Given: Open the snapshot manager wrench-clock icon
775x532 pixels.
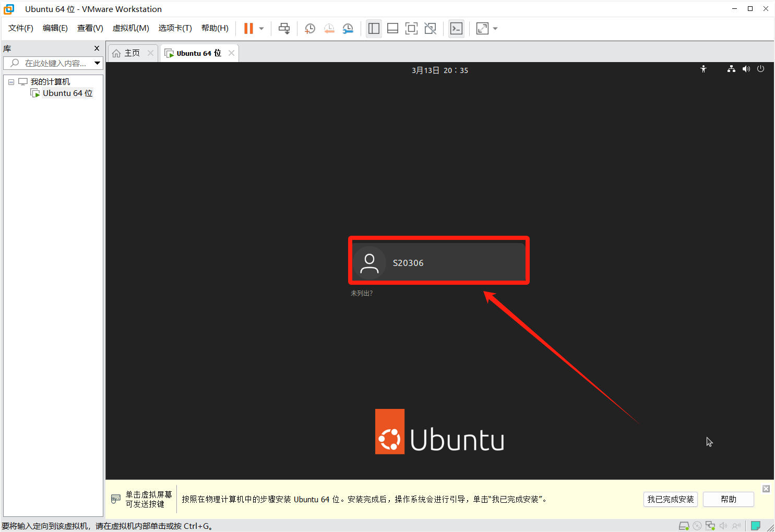Looking at the screenshot, I should click(x=348, y=29).
